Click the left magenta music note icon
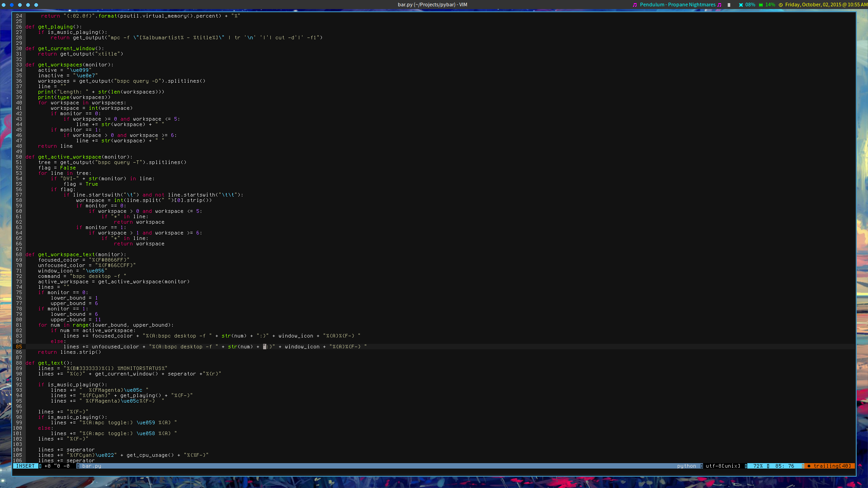Image resolution: width=868 pixels, height=488 pixels. (x=635, y=5)
